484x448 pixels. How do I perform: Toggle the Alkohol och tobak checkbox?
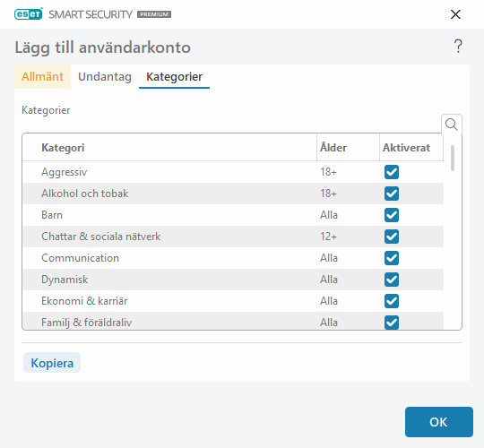tap(392, 194)
